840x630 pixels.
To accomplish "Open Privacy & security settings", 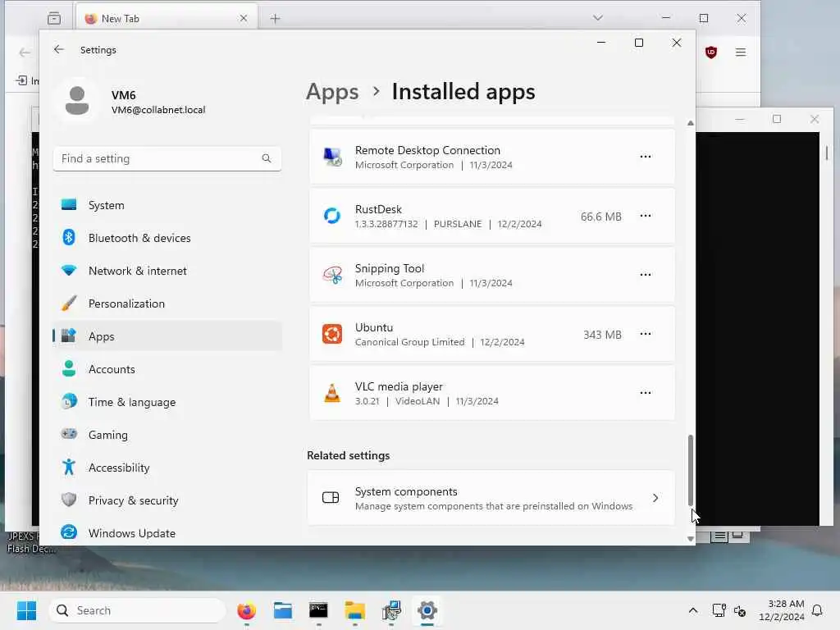I will (x=167, y=500).
